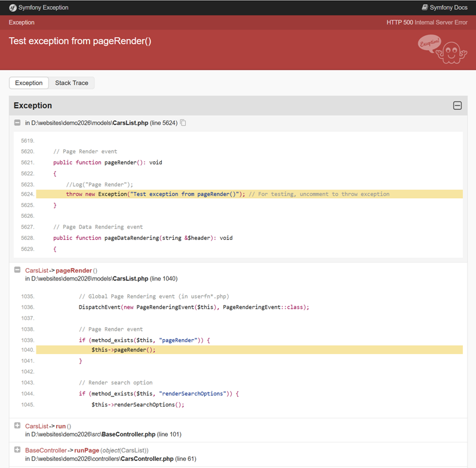Click line 1045 $this->renderSearchOptions() call
Screen dimensions: 476x468
point(138,405)
